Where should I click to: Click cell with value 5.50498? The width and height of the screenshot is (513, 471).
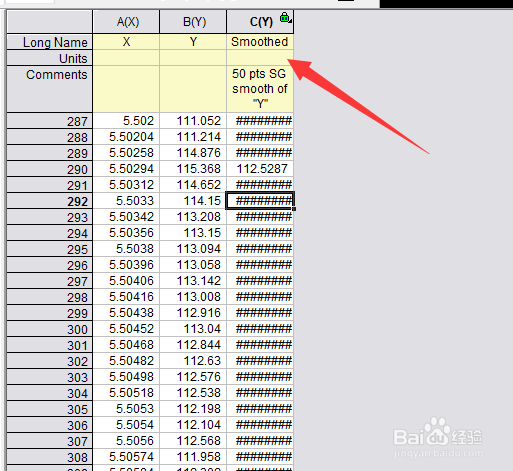(126, 377)
